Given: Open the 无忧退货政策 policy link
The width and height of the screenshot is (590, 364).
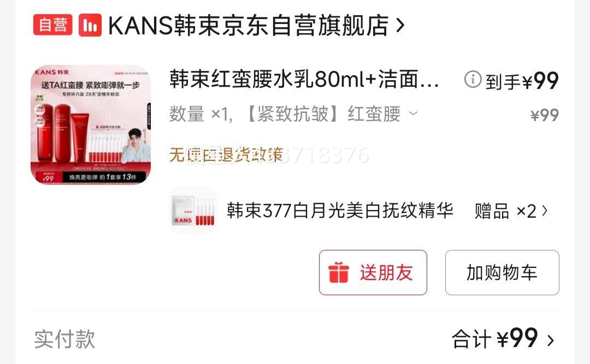Looking at the screenshot, I should 226,154.
